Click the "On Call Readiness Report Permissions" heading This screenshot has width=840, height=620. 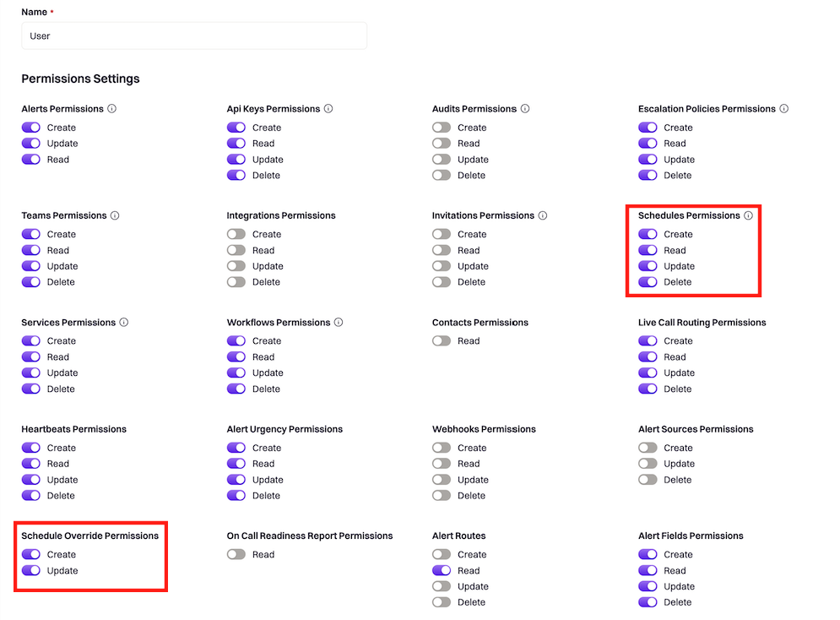[x=310, y=536]
